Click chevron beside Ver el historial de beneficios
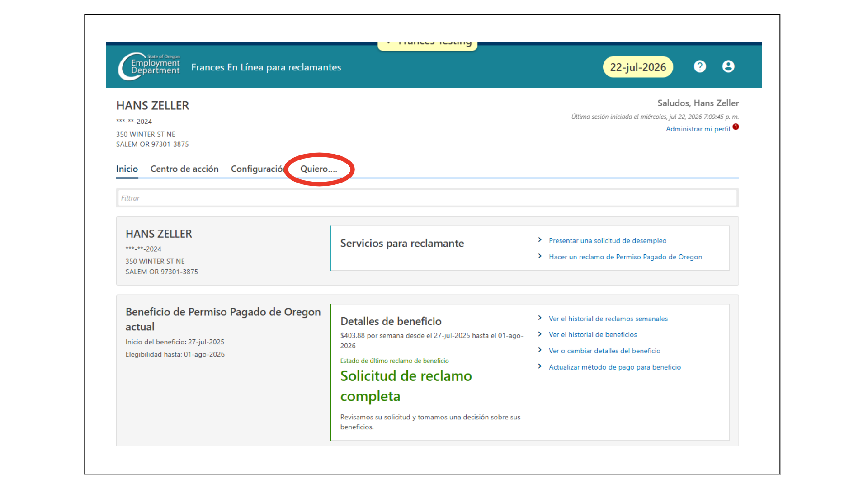 point(540,334)
